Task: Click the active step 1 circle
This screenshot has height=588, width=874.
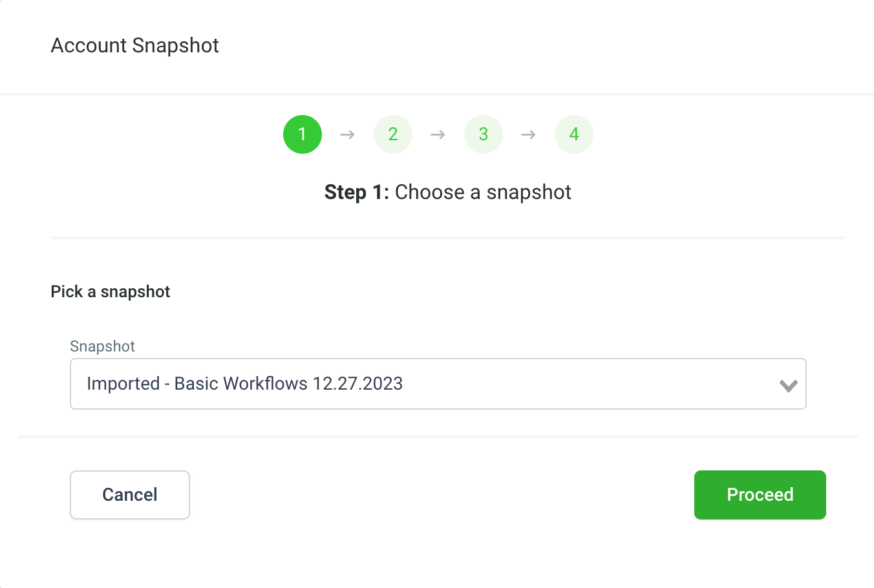Action: point(303,134)
